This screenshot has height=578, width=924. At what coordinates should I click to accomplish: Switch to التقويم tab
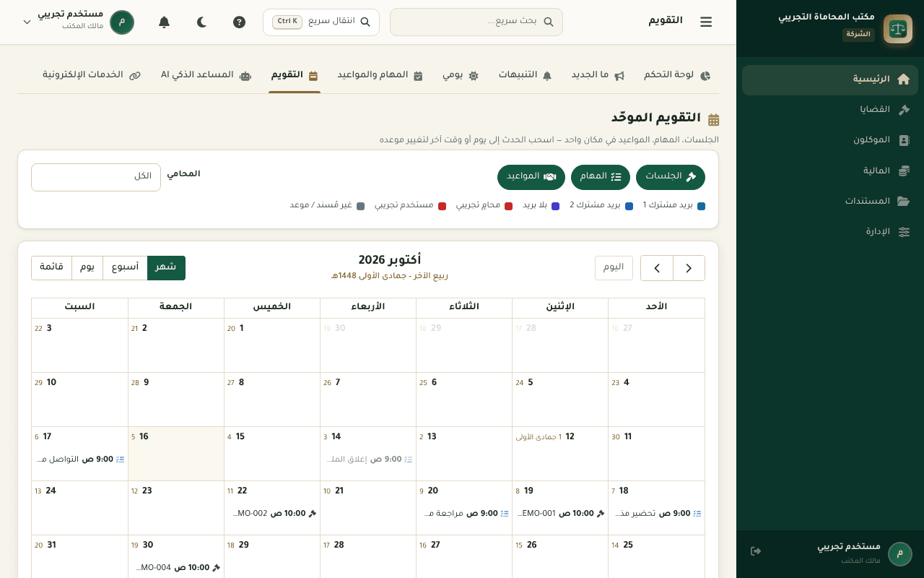pos(295,75)
